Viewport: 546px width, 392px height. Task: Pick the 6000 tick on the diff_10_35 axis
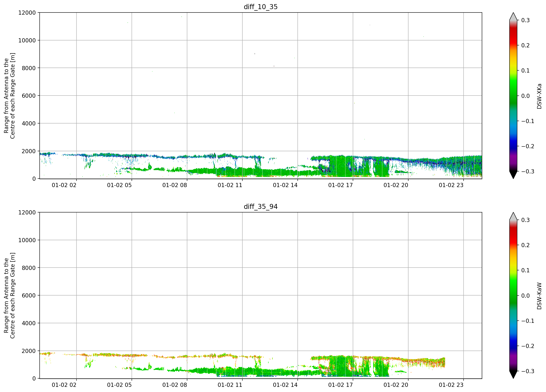[29, 96]
